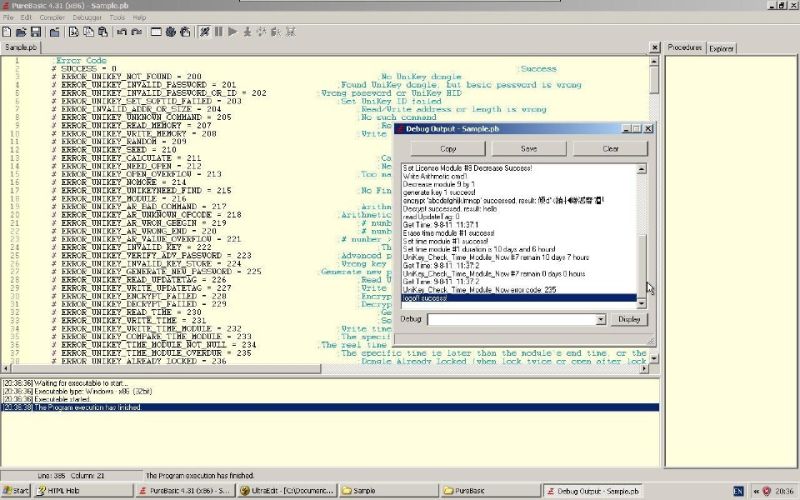Image resolution: width=800 pixels, height=500 pixels.
Task: Click the EN language indicator in tray
Action: pos(737,491)
